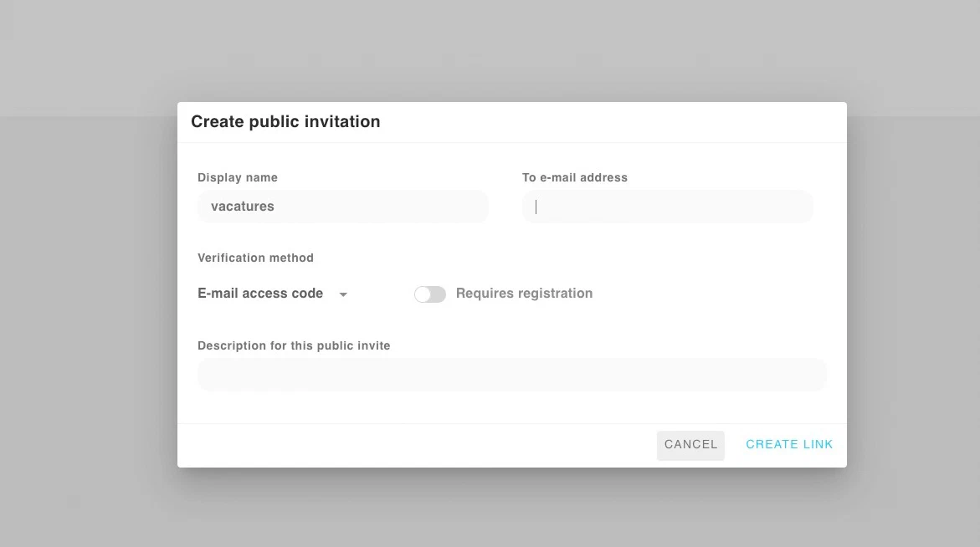Click the Description for this public invite field
The height and width of the screenshot is (547, 980).
coord(512,375)
